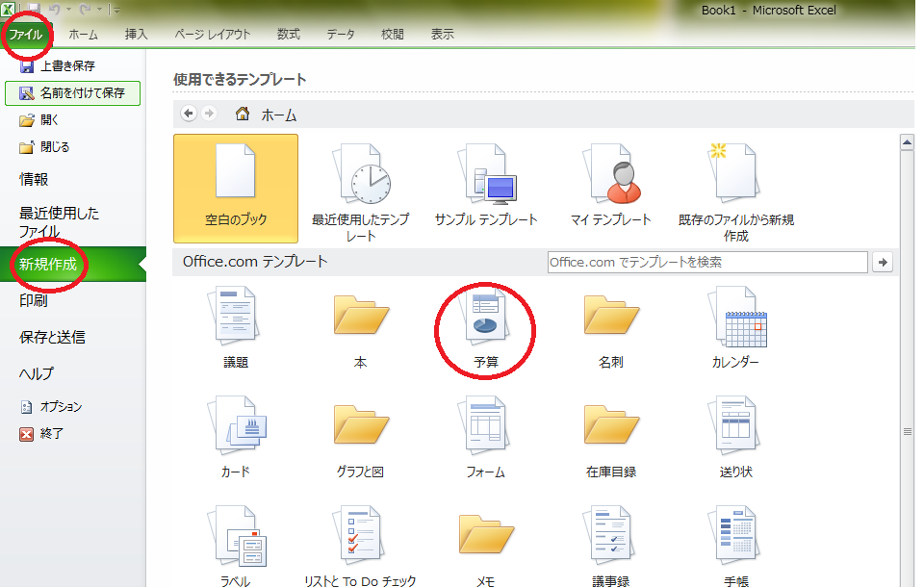Screen dimensions: 924x587
Task: Open the 数式 ribbon tab
Action: coord(288,35)
